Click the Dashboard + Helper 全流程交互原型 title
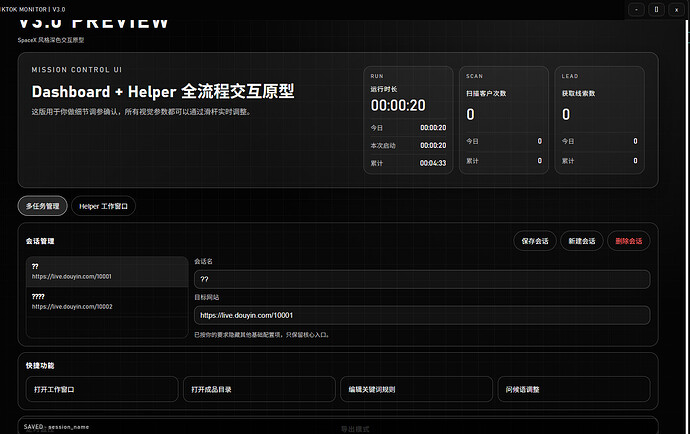This screenshot has height=434, width=690. [163, 92]
